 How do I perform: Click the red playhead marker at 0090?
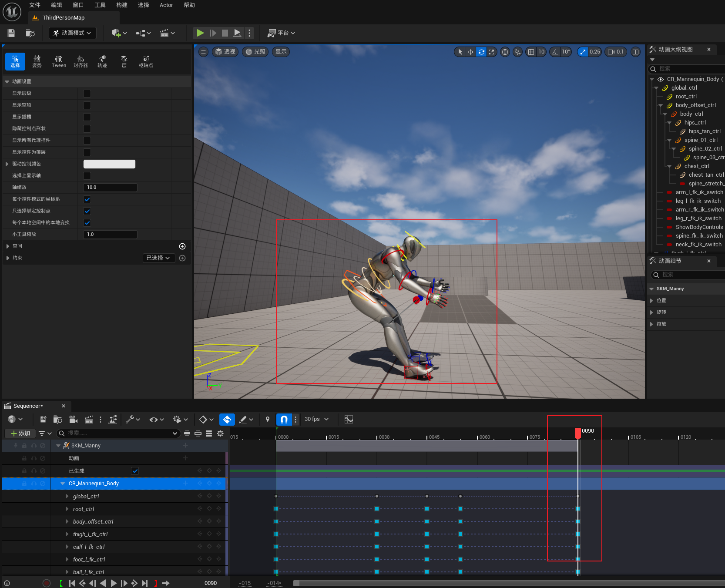pyautogui.click(x=578, y=433)
